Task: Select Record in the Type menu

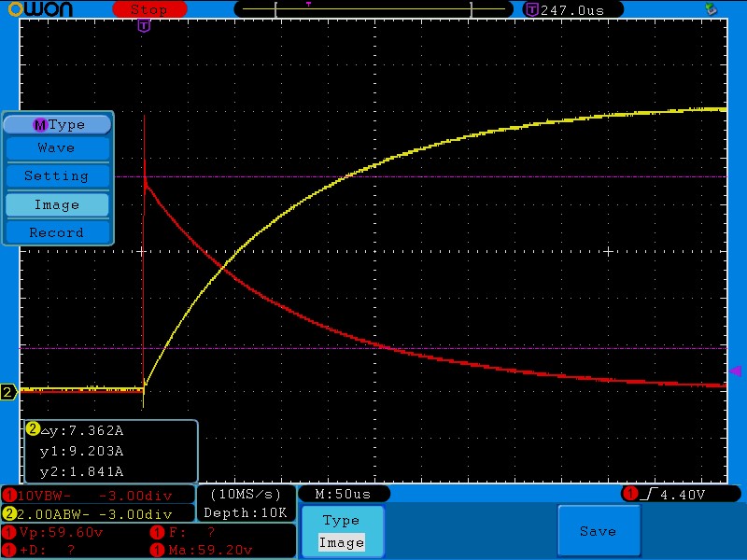Action: pyautogui.click(x=57, y=232)
